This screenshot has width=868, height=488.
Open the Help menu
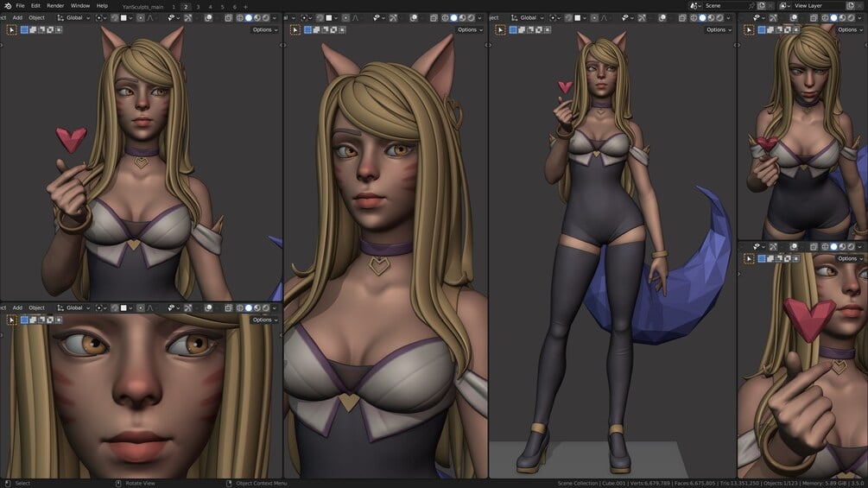pos(103,6)
